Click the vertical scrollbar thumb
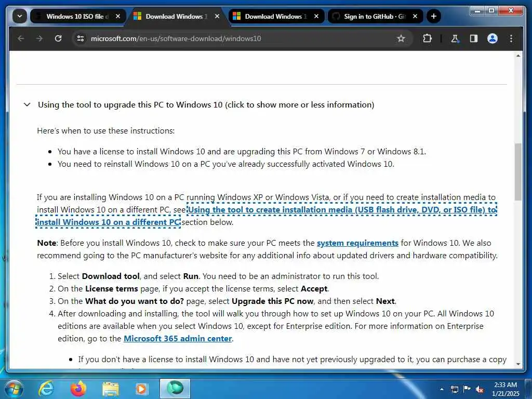 [x=518, y=171]
